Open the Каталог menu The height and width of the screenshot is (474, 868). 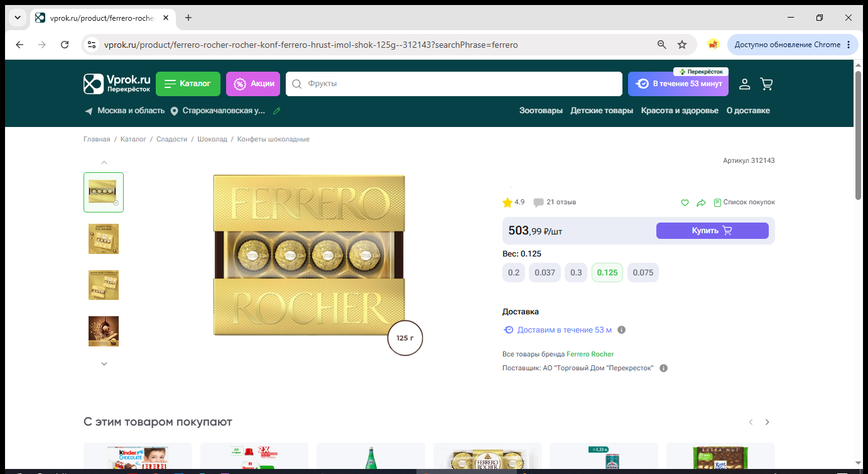(188, 84)
